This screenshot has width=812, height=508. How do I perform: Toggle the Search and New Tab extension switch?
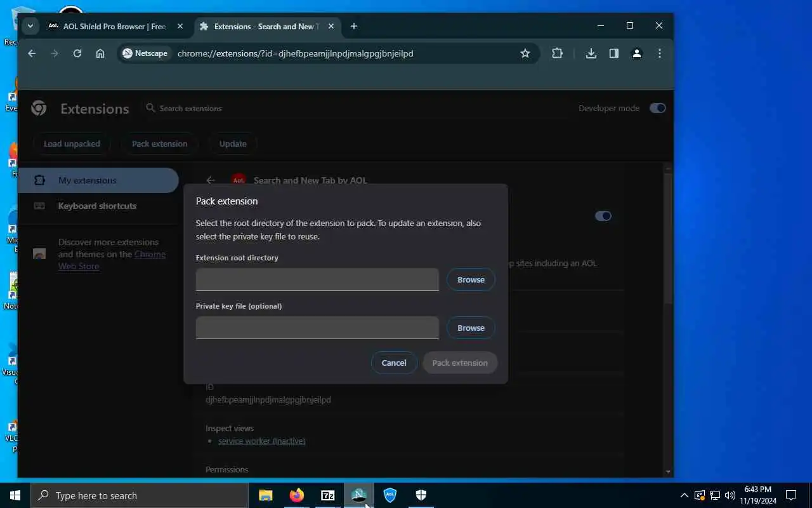(603, 216)
